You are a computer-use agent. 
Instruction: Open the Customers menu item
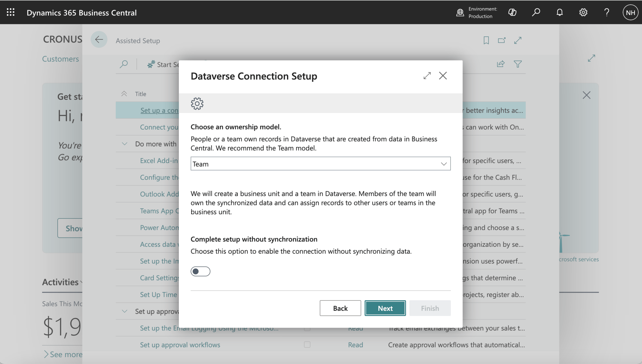60,59
